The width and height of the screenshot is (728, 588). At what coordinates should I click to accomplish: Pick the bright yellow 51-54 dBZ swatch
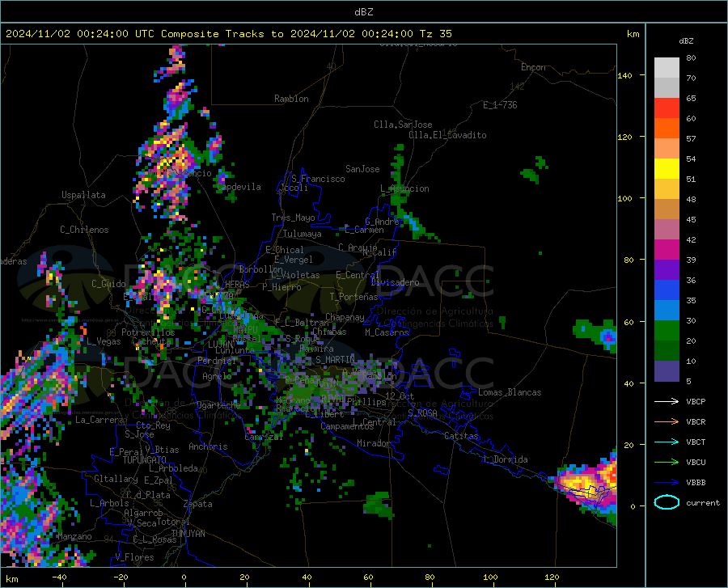click(667, 169)
